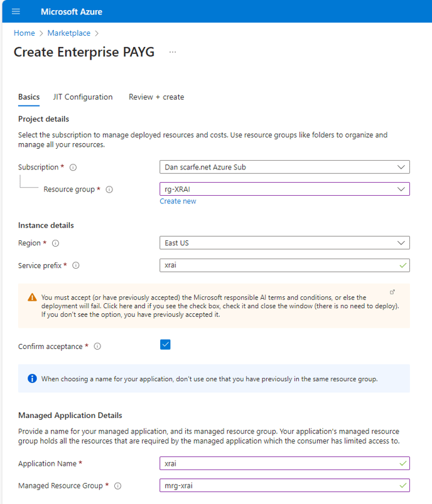The height and width of the screenshot is (504, 432).
Task: Open the hamburger portal menu
Action: [x=16, y=11]
